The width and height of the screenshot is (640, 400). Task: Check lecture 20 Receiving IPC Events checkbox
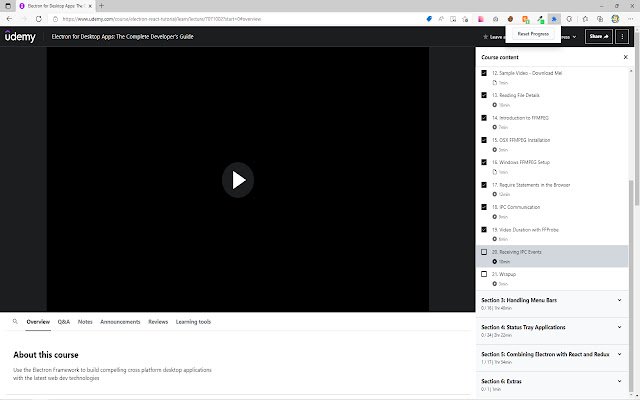[x=484, y=252]
